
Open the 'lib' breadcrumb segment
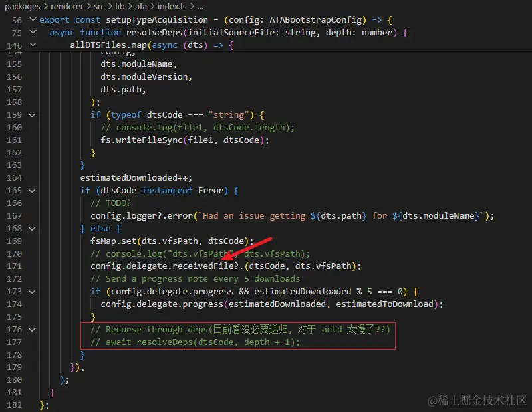[x=120, y=7]
